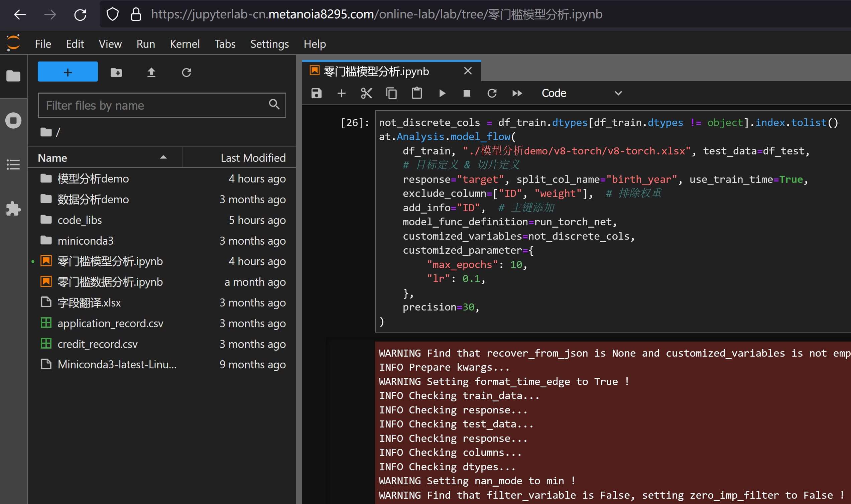Create a new folder in file browser
The image size is (851, 504).
(116, 72)
